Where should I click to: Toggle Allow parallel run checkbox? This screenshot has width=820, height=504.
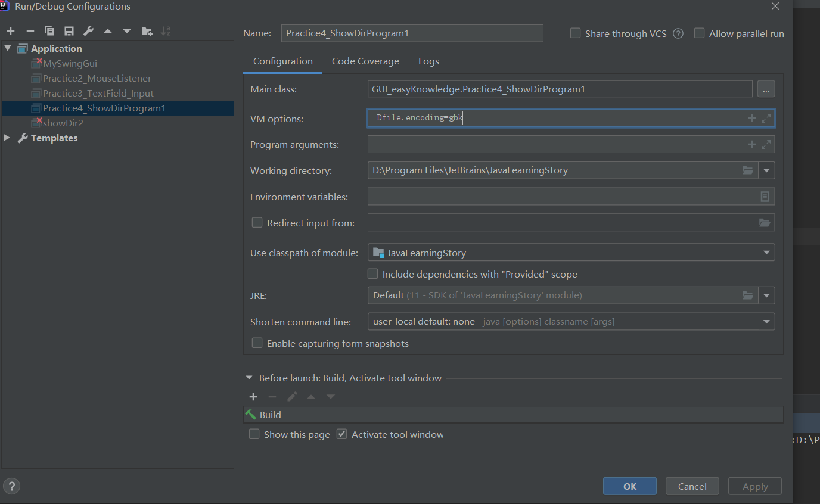coord(699,33)
